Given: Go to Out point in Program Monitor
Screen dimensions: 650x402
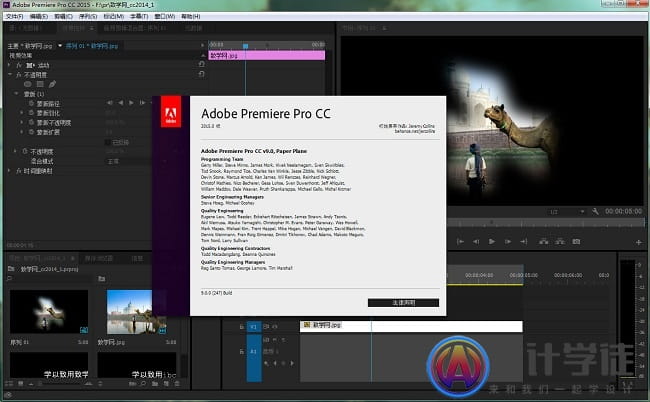Looking at the screenshot, I should [524, 242].
